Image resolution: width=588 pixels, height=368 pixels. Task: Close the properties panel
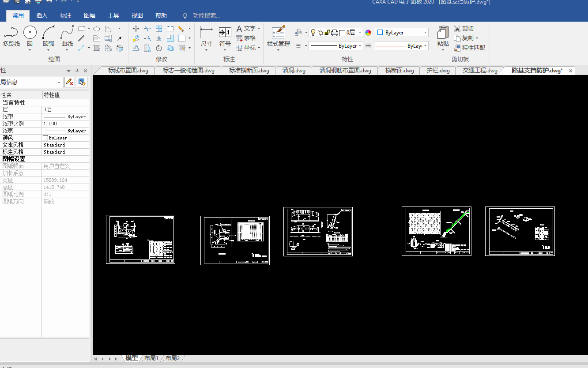85,71
